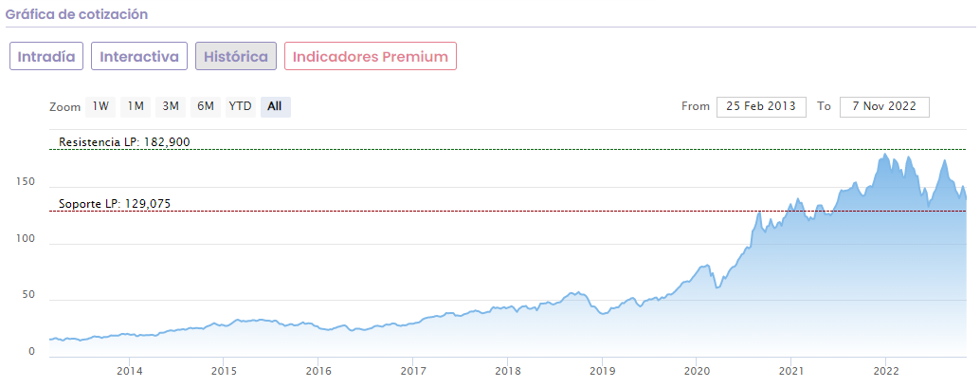Click the 2020 x-axis label

[697, 370]
